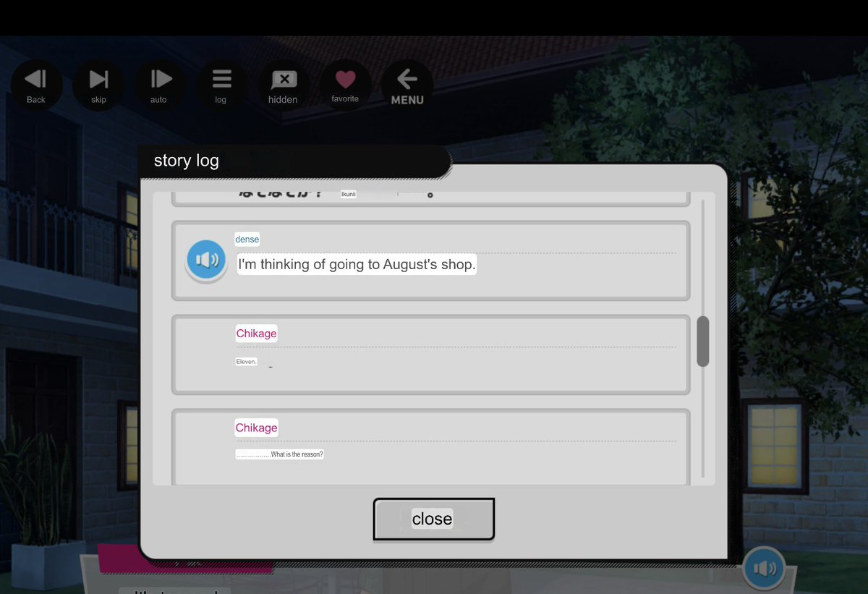Click the "dense" speaker name label
The width and height of the screenshot is (868, 594).
[247, 239]
